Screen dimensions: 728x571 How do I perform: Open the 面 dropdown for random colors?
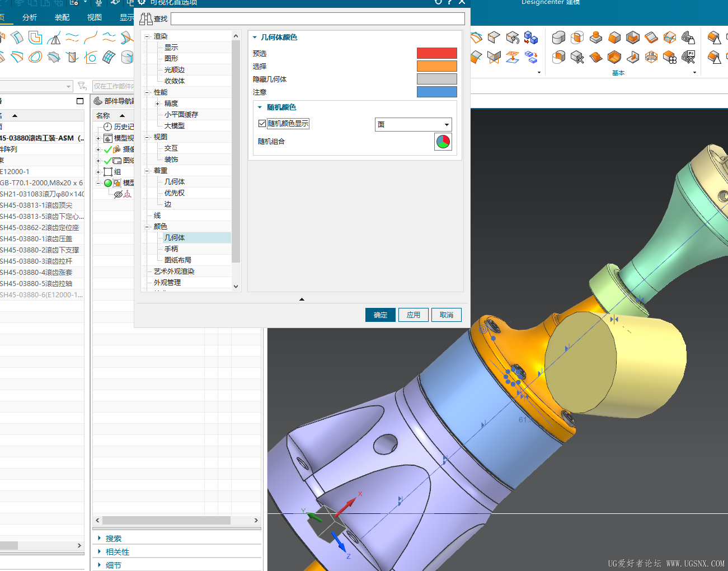click(x=413, y=124)
